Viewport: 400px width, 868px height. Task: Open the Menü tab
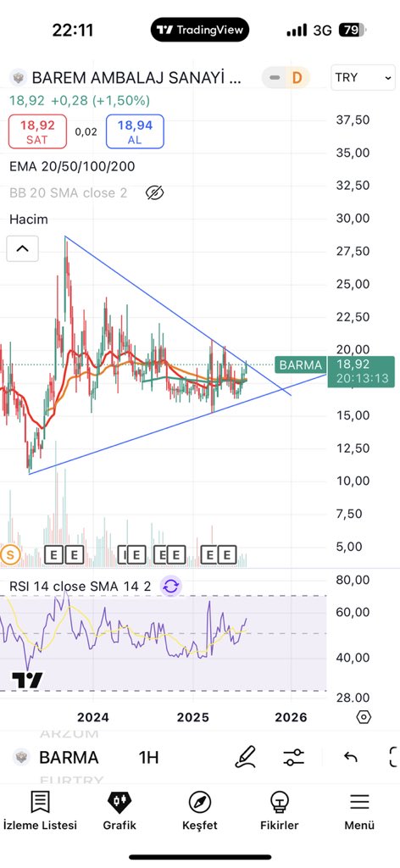359,810
